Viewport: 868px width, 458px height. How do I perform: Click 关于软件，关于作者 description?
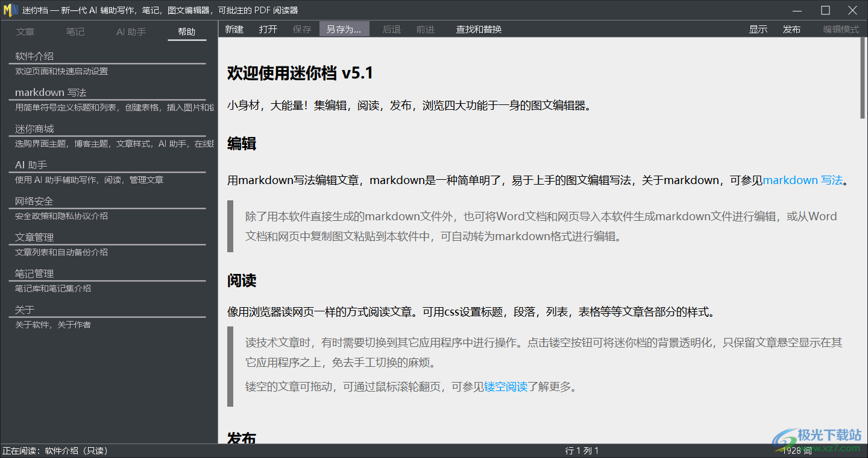[53, 325]
